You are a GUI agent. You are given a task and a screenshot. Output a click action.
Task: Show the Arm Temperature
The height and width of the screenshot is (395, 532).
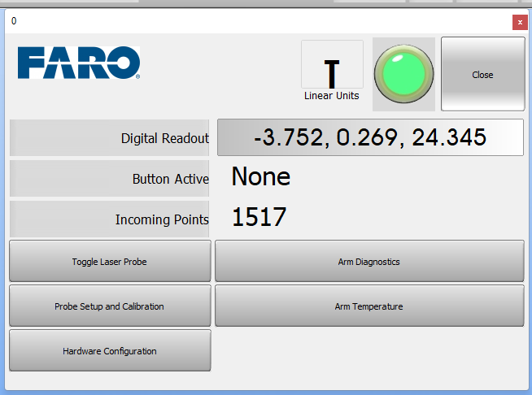point(369,306)
